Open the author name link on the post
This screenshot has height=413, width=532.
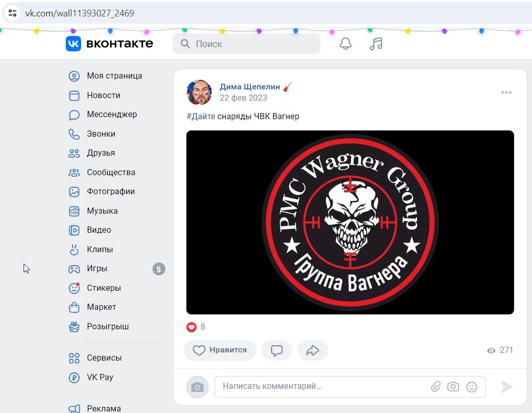coord(250,87)
